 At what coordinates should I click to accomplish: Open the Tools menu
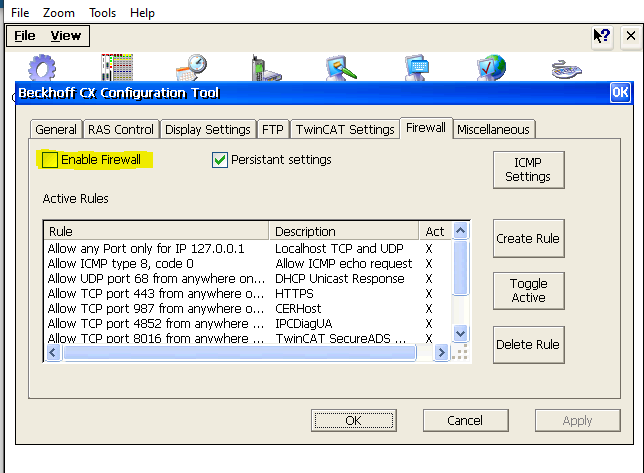pyautogui.click(x=103, y=13)
